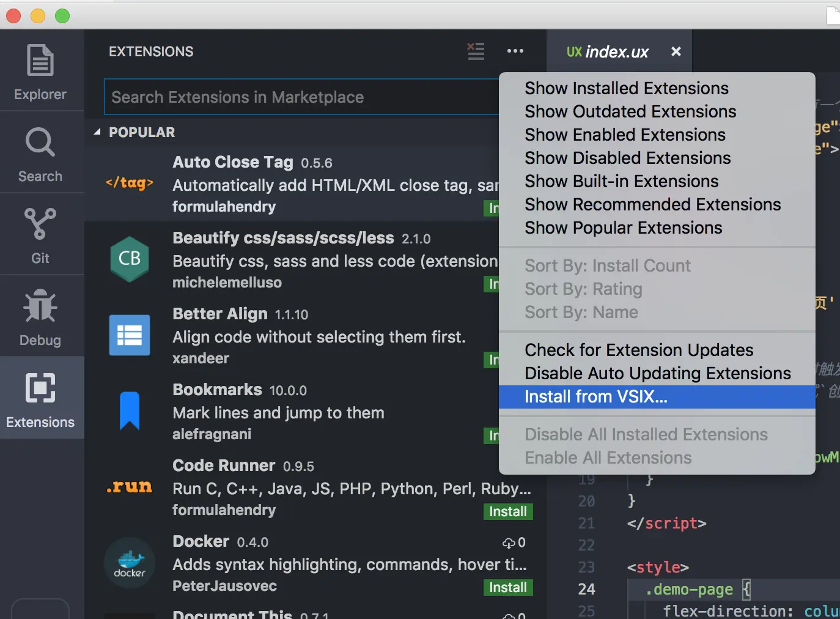Clear the extensions search results icon

pos(476,51)
